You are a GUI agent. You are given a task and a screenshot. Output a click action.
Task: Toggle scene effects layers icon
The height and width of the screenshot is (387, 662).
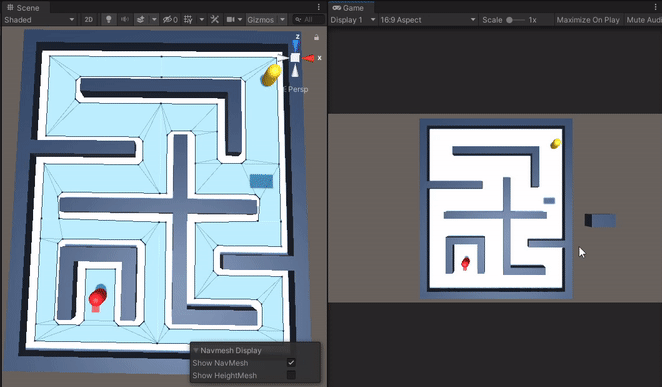[x=141, y=20]
